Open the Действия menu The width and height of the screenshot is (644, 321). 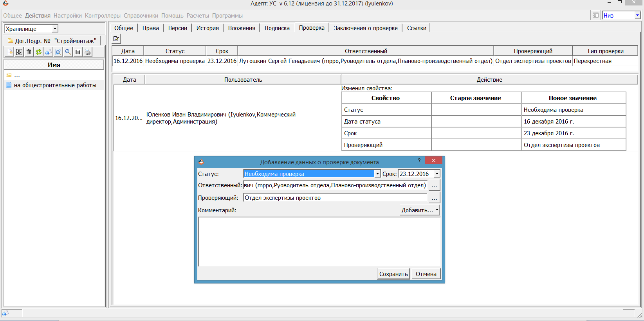click(x=38, y=16)
